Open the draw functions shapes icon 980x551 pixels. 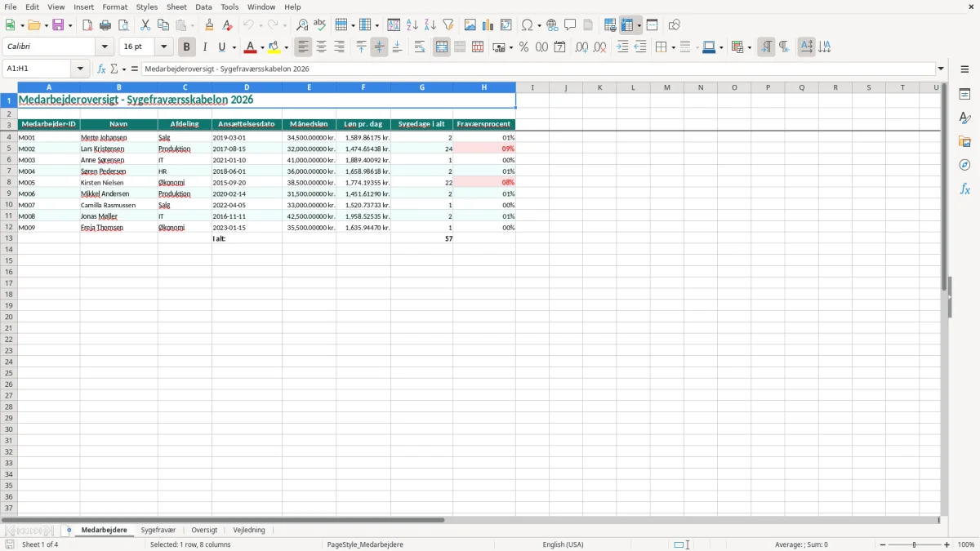coord(675,25)
